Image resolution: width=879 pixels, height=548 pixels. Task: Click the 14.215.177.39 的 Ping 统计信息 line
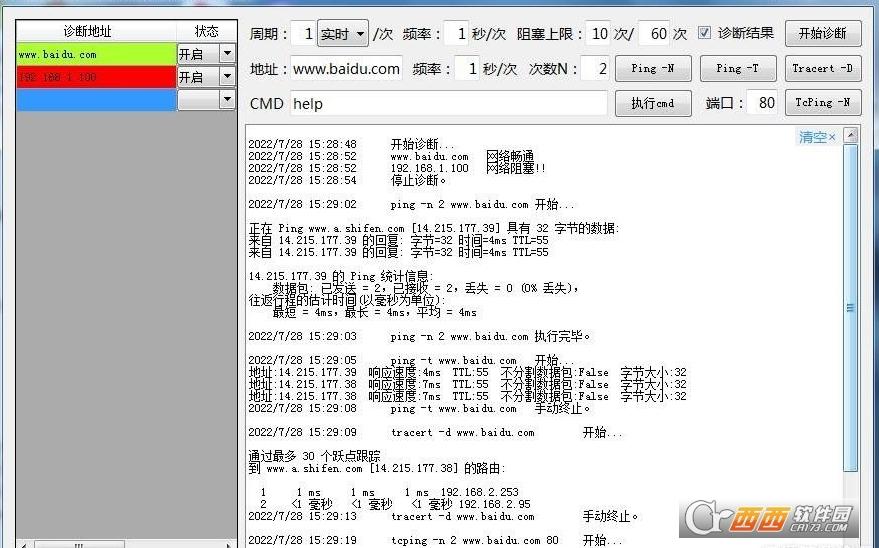click(x=340, y=276)
